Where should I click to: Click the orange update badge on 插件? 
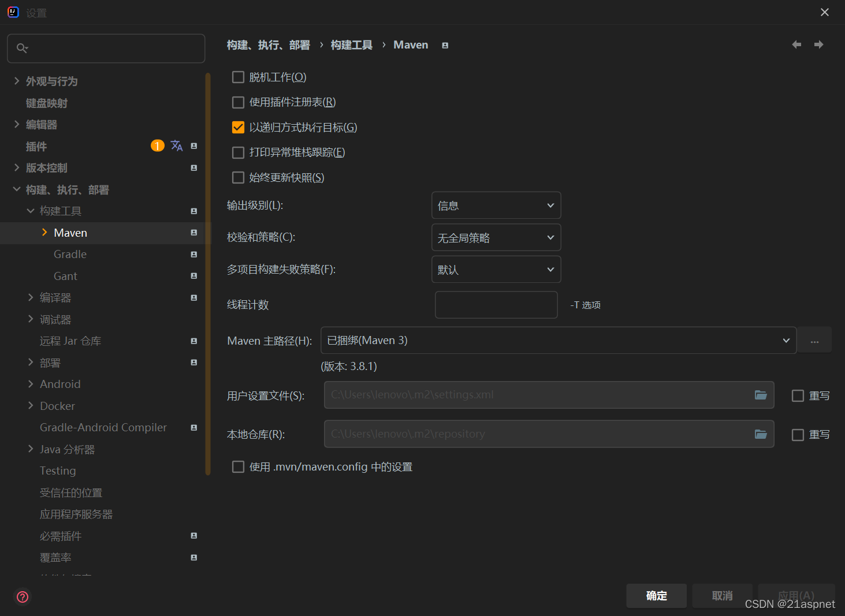coord(158,145)
